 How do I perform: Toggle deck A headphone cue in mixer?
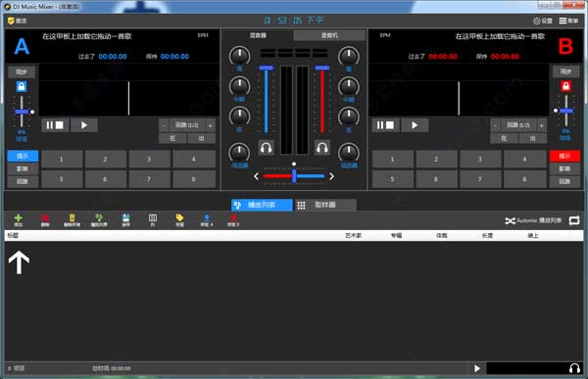tap(267, 148)
